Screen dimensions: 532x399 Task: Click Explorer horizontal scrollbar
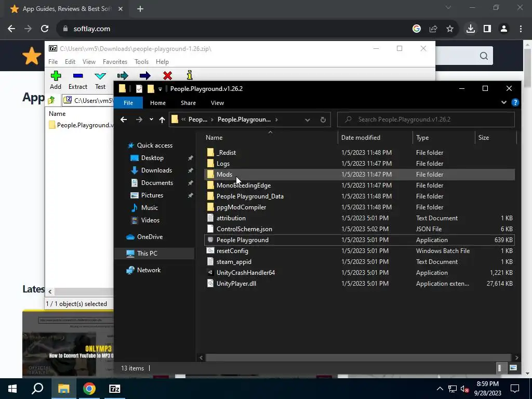click(358, 357)
